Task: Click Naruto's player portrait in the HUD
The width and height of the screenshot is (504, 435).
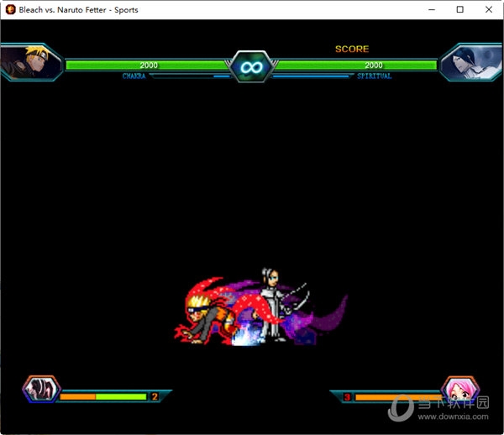Action: (x=32, y=62)
